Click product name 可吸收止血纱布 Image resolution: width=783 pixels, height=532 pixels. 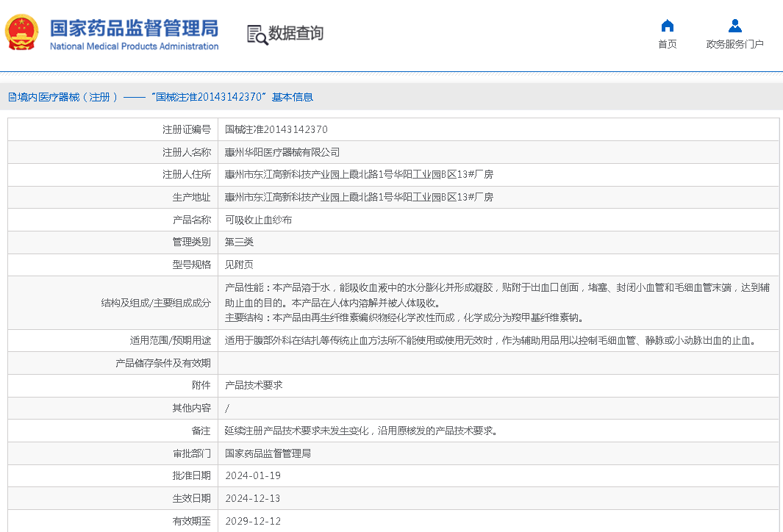[258, 220]
